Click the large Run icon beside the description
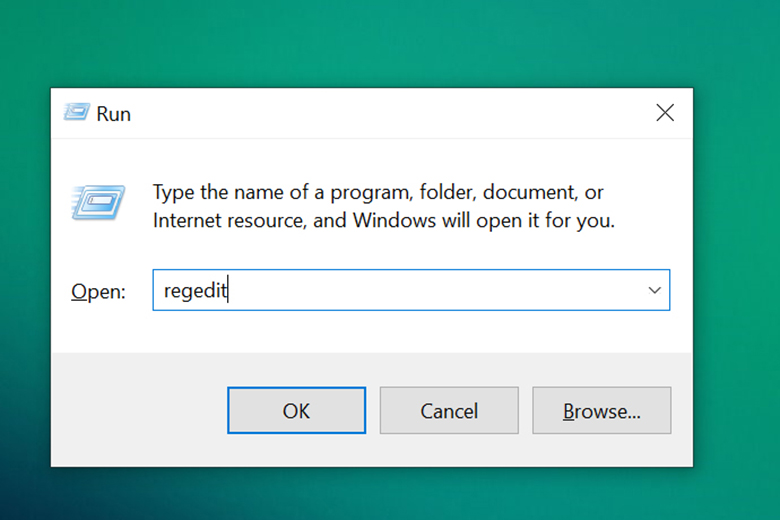 point(98,203)
